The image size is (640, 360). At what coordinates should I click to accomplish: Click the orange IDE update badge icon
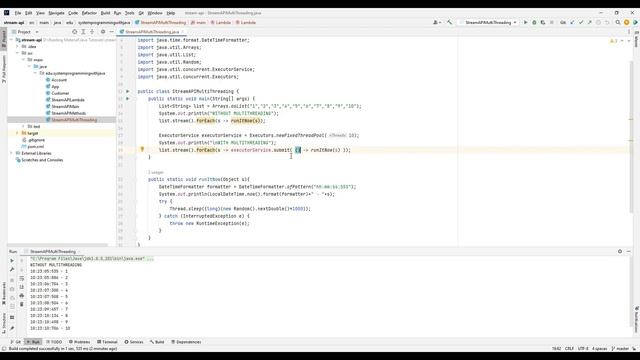[x=627, y=22]
